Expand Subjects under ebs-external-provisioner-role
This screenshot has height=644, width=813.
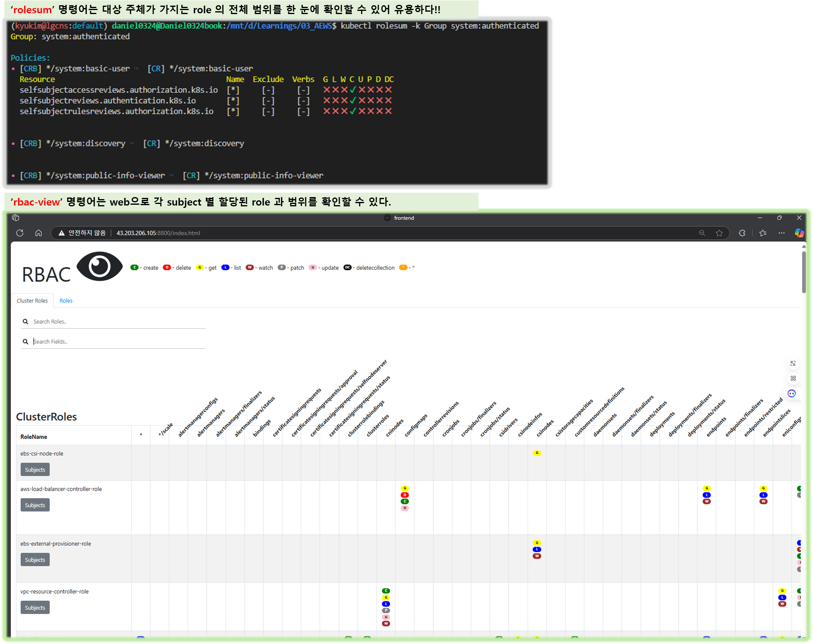[35, 560]
